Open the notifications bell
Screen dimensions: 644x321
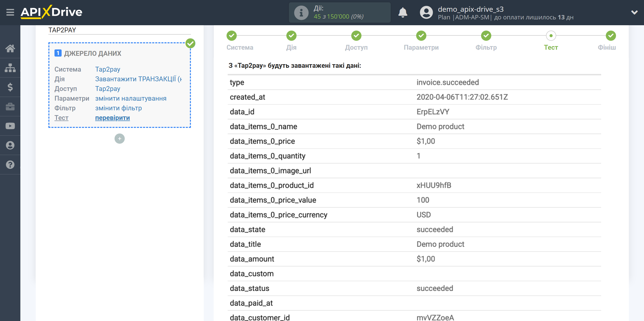point(403,12)
